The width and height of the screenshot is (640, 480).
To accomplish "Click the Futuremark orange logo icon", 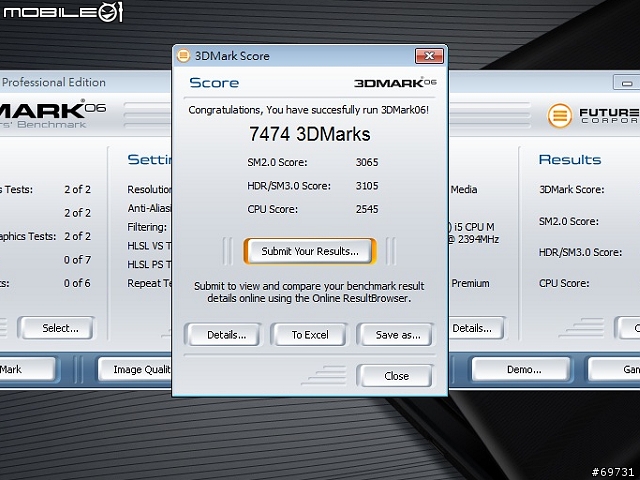I will pos(559,116).
